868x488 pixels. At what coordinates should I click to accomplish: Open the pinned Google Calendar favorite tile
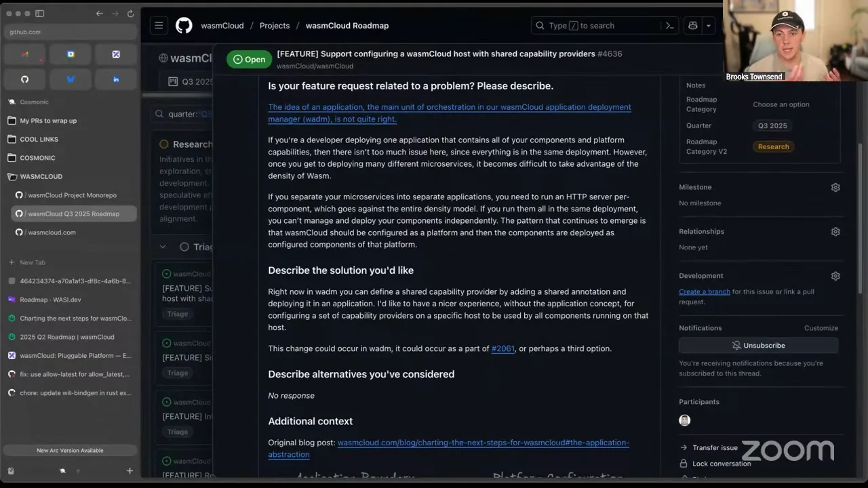coord(71,54)
